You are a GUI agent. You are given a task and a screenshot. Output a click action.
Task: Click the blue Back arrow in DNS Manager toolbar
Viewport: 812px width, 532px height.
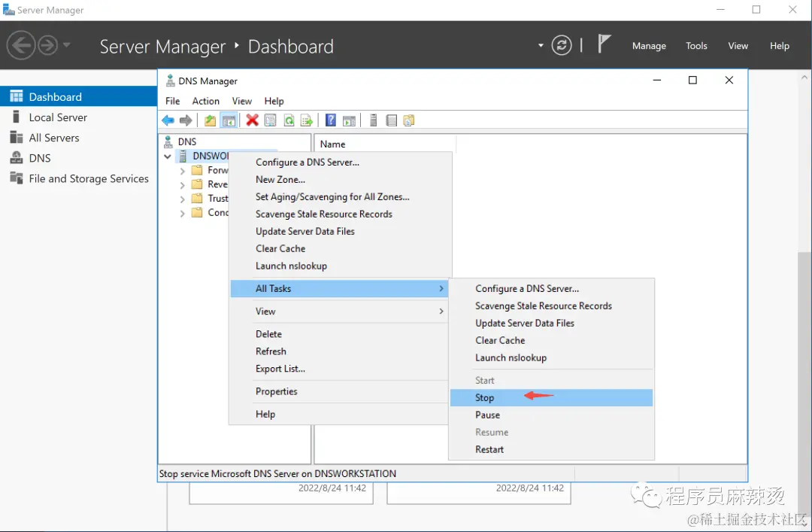pyautogui.click(x=168, y=120)
